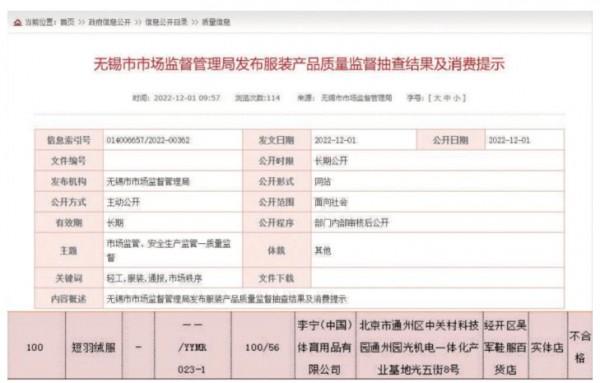Click the 经开区吴军鞋服百货店 seller cell

(x=505, y=346)
